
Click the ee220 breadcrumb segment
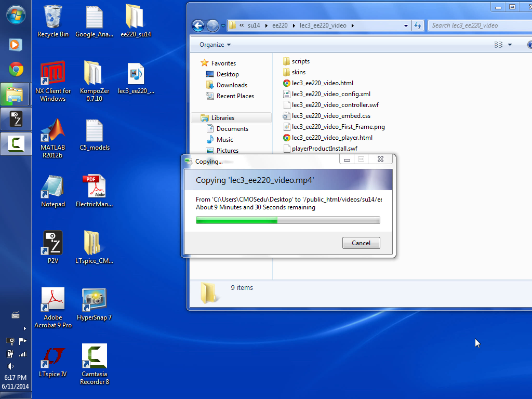click(280, 25)
